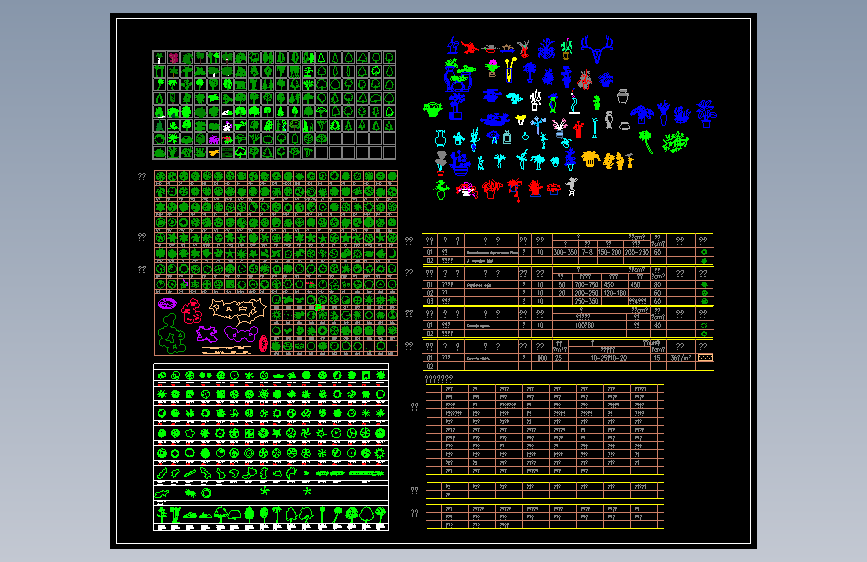Select the cyan amphora vase outline
This screenshot has width=867, height=562.
(441, 138)
